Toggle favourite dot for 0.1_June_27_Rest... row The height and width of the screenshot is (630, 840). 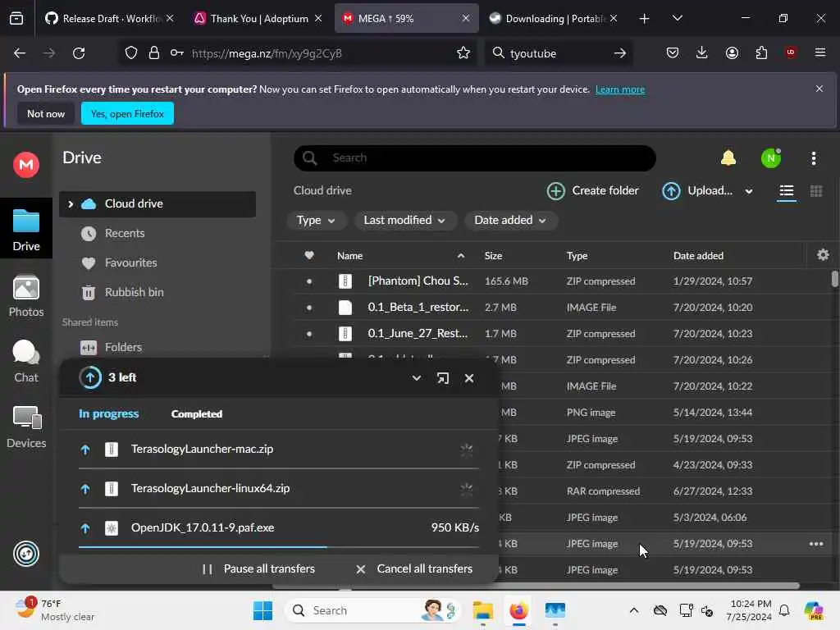tap(309, 334)
